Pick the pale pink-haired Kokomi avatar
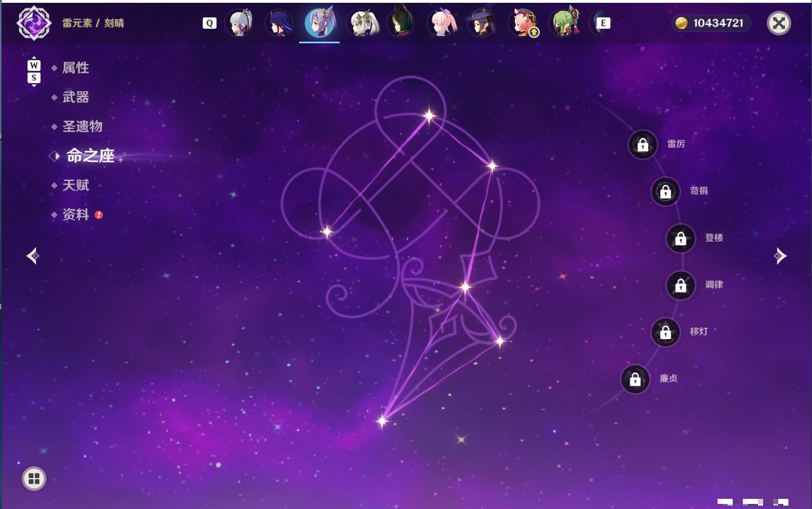The height and width of the screenshot is (509, 812). pyautogui.click(x=442, y=23)
